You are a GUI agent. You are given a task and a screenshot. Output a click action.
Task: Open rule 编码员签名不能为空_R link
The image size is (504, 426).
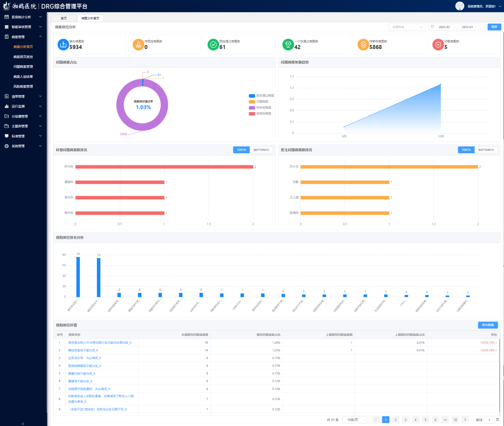pyautogui.click(x=83, y=350)
